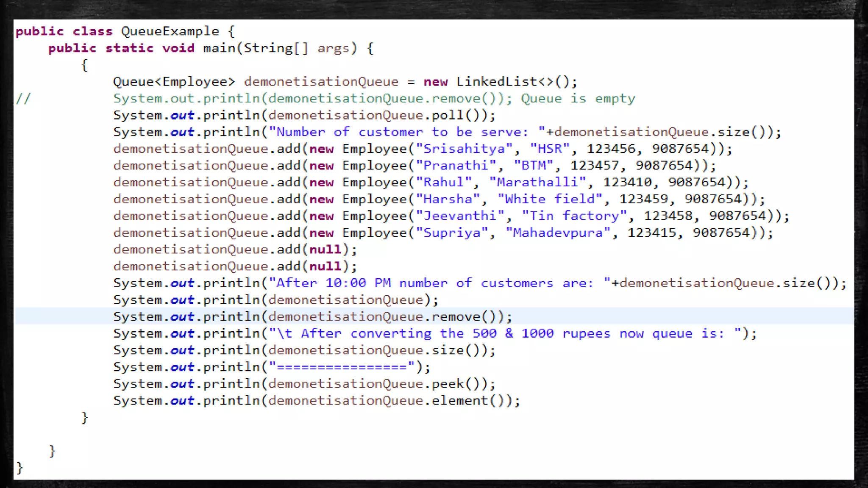
Task: Click the QueueExample class name
Action: pyautogui.click(x=170, y=31)
